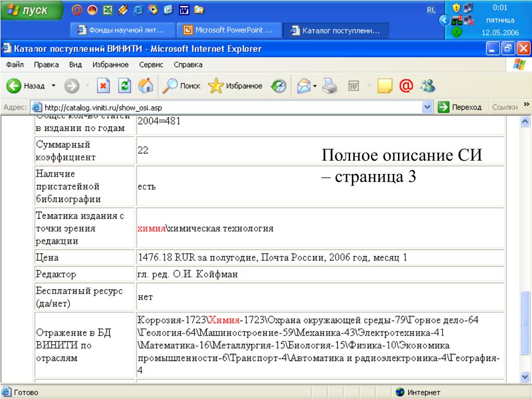Viewport: 532px width, 399px height.
Task: Open the пуск Start button
Action: coord(31,10)
